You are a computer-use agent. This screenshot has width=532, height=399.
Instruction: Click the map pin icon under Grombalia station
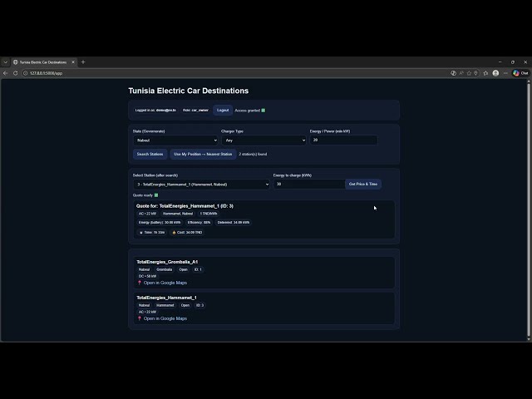tap(139, 283)
